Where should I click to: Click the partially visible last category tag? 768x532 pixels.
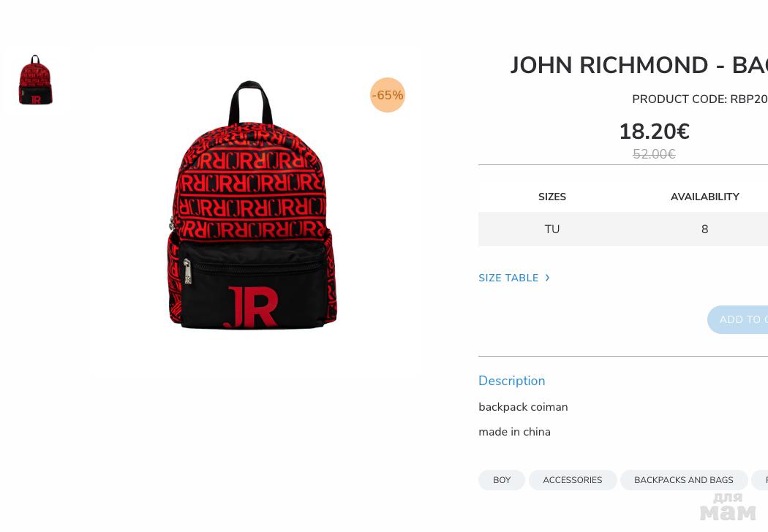[x=760, y=480]
